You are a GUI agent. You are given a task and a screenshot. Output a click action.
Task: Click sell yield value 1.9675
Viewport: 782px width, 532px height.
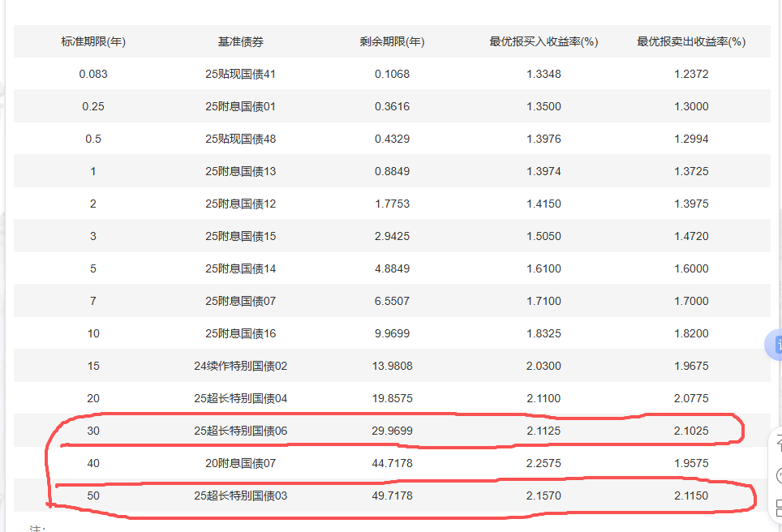tap(691, 366)
